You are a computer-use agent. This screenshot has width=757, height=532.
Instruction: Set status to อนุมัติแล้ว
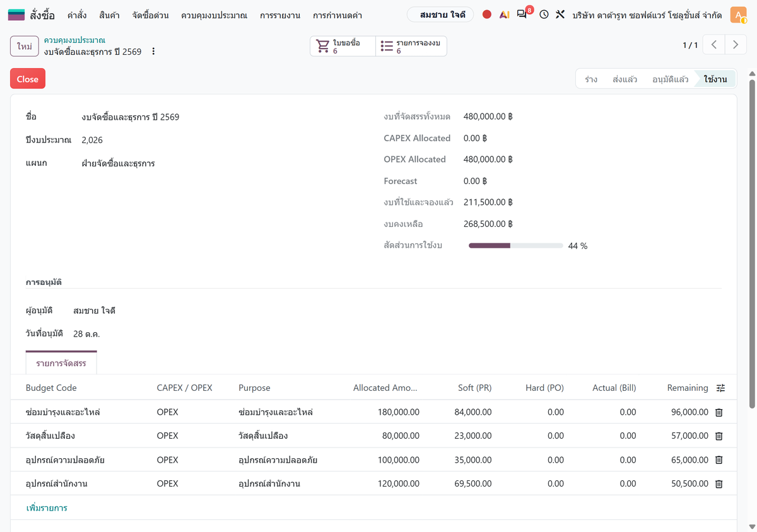pos(671,79)
